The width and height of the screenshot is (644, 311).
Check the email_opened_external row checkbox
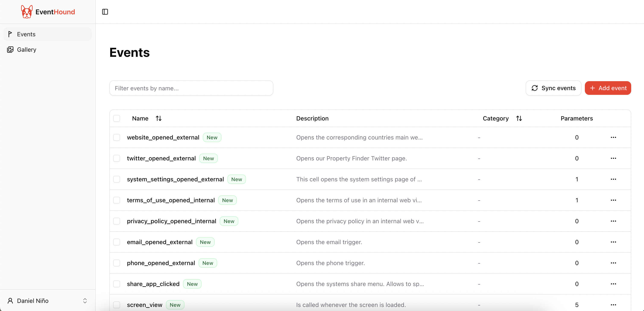(x=117, y=242)
